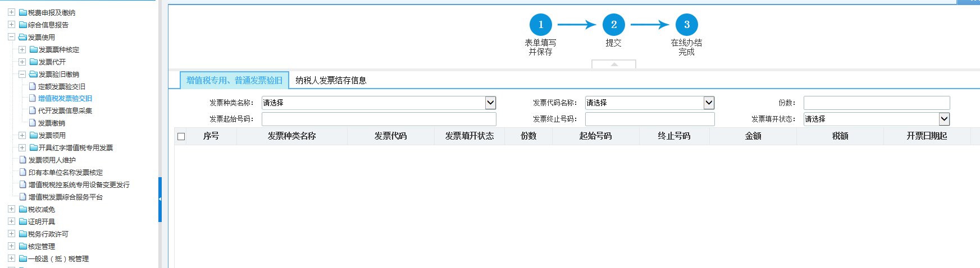Click step 3 circle 在线办结完成
Screen dimensions: 980x268
[686, 25]
